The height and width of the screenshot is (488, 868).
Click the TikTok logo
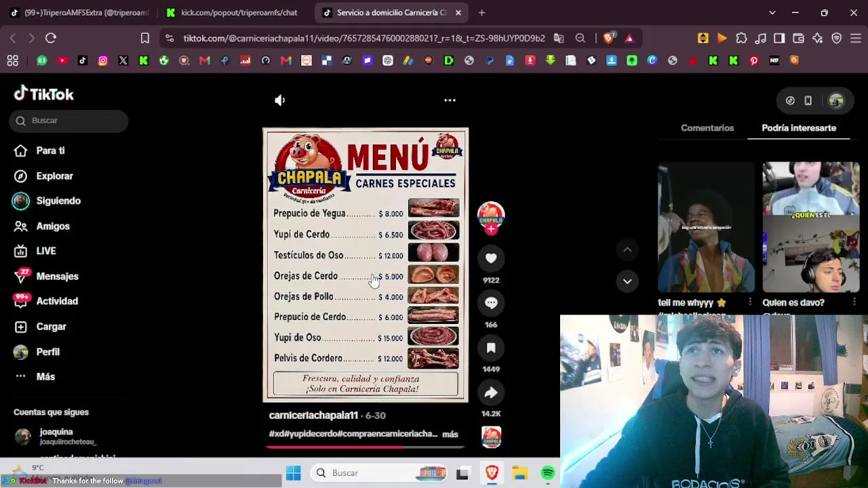(x=44, y=94)
